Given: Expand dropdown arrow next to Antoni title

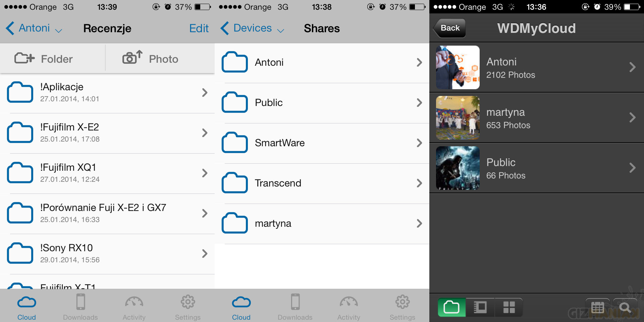Looking at the screenshot, I should pyautogui.click(x=59, y=31).
